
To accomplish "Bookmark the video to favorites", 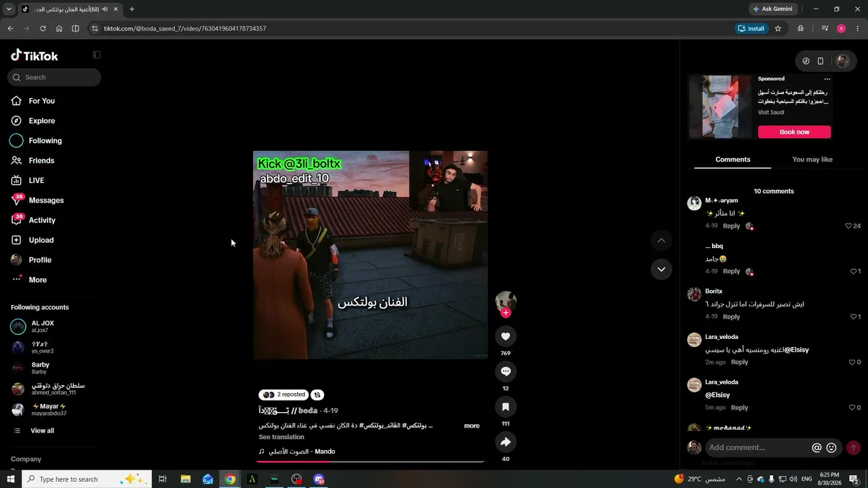I will coord(505,407).
